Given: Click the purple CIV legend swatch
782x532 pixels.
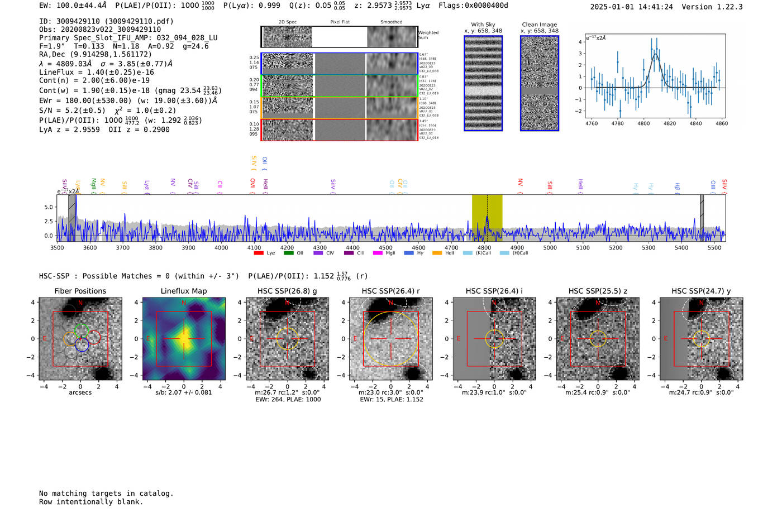Looking at the screenshot, I should click(x=318, y=253).
